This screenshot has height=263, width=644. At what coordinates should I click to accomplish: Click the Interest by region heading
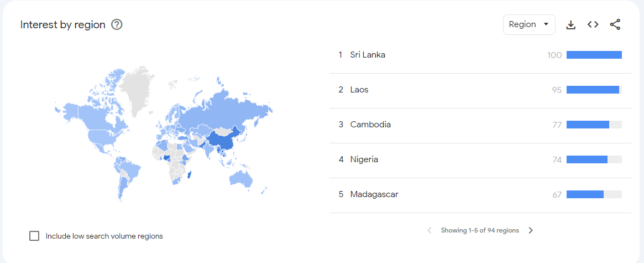point(63,24)
